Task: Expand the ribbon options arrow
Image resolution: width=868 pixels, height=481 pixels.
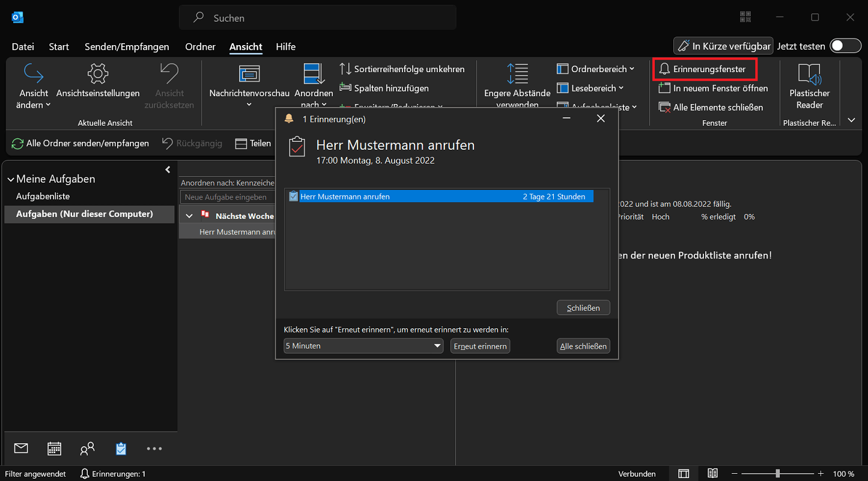Action: click(x=851, y=120)
